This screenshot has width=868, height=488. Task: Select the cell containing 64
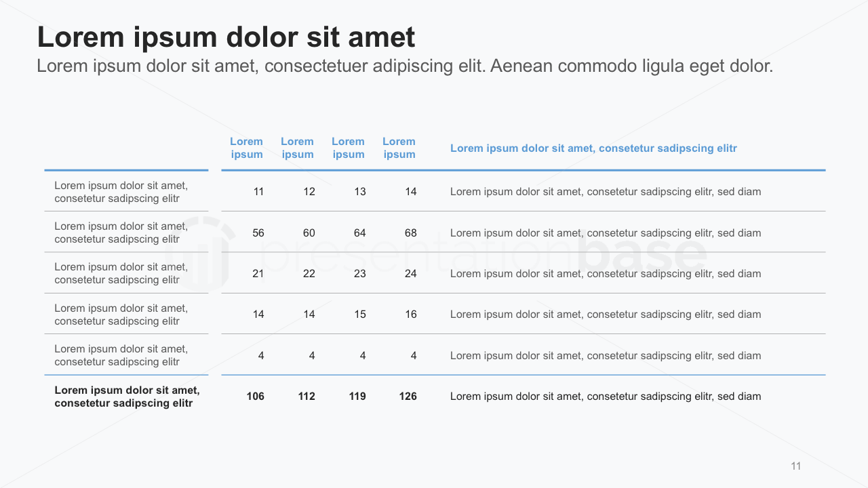[360, 233]
